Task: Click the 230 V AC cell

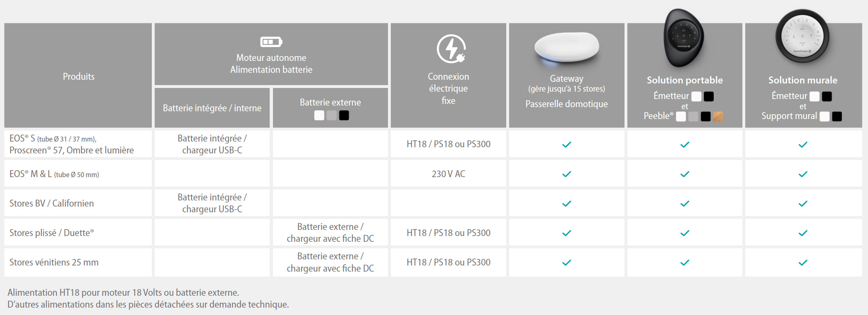Action: click(449, 174)
